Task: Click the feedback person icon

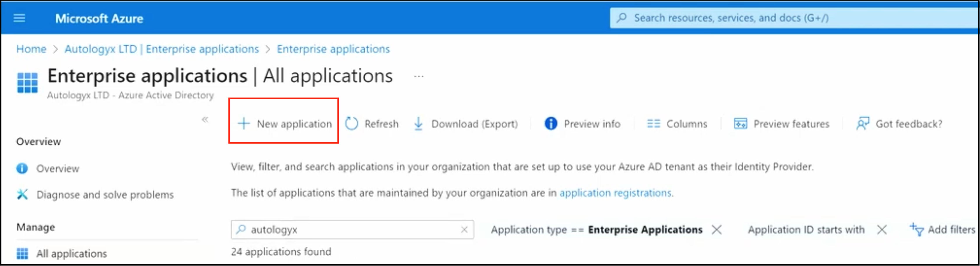Action: pos(863,124)
